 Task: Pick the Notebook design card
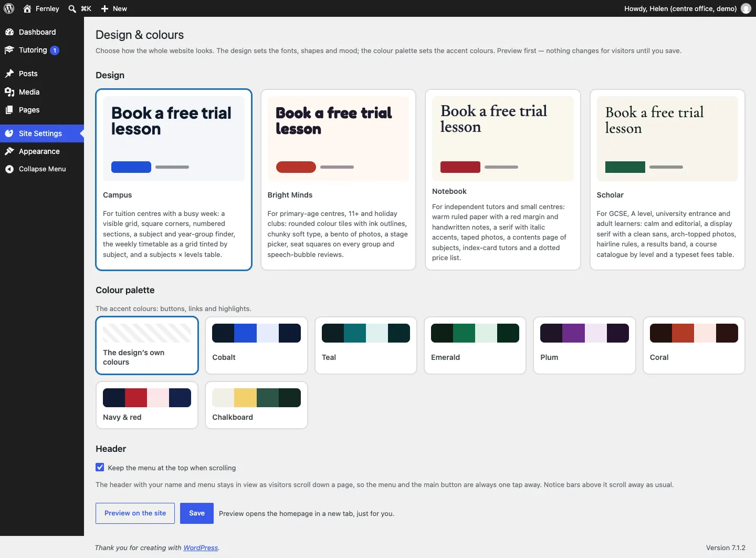point(503,180)
